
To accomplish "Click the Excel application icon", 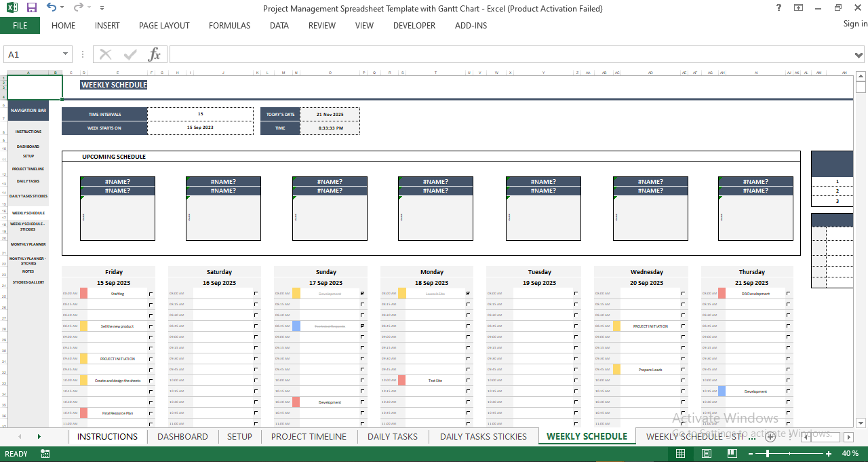I will (11, 7).
